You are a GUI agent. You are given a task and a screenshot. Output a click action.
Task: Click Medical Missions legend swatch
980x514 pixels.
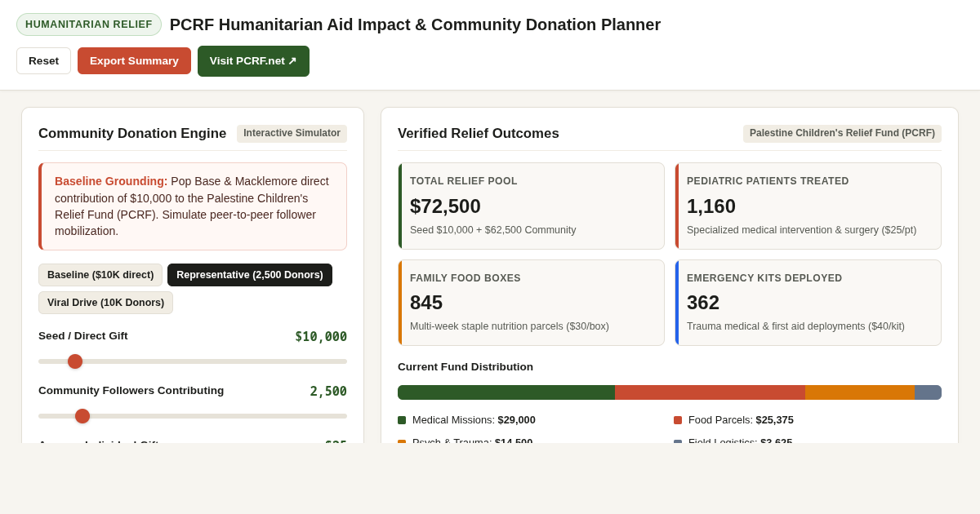[x=402, y=420]
